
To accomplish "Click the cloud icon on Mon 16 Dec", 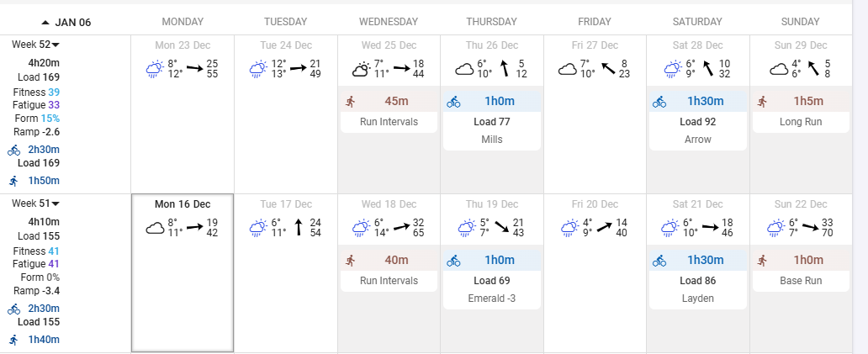I will [x=155, y=228].
